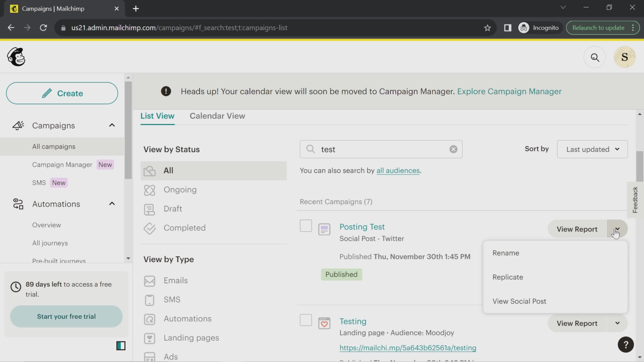Click View Report for Posting Test
The width and height of the screenshot is (644, 362).
coord(577,229)
